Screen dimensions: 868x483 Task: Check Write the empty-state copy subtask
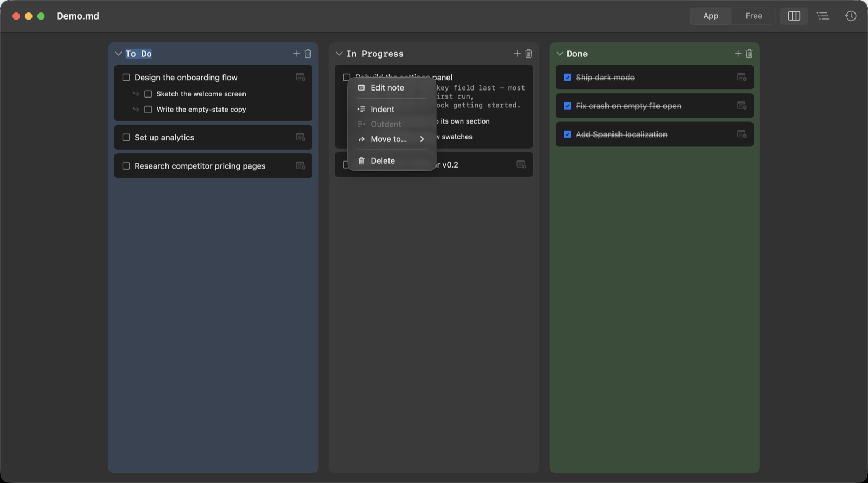[148, 110]
